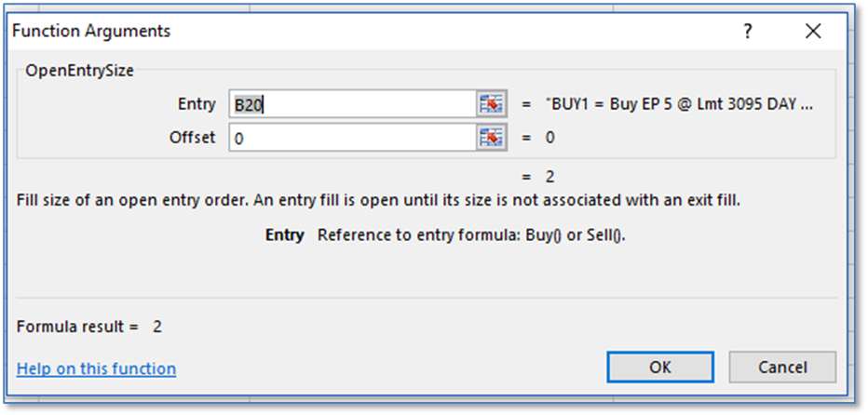The image size is (868, 415).
Task: Click the Function Arguments title bar text
Action: click(x=91, y=31)
